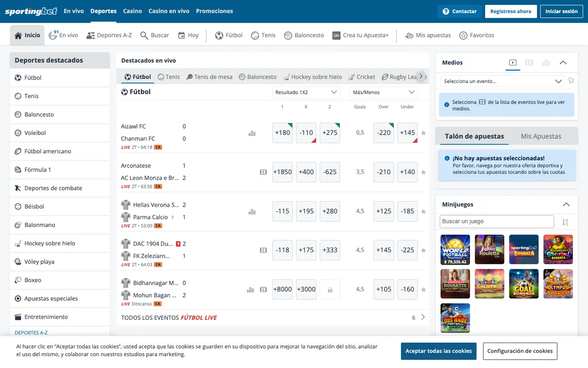Open DEPORTES A-Z sidebar link
Image resolution: width=588 pixels, height=368 pixels.
[x=31, y=333]
